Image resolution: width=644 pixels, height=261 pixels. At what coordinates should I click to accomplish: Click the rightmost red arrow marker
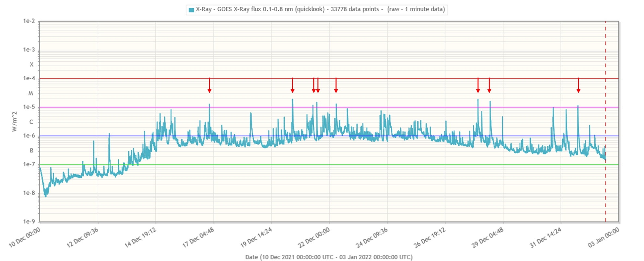pos(578,85)
